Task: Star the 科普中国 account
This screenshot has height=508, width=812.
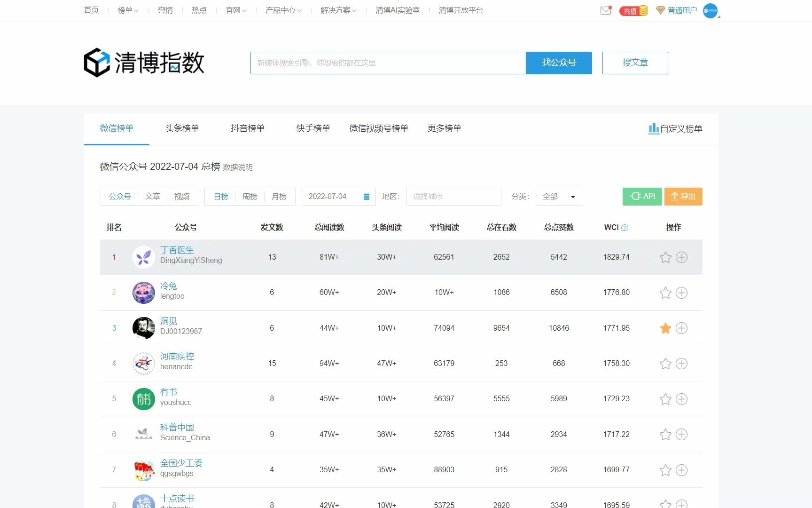Action: pyautogui.click(x=665, y=435)
